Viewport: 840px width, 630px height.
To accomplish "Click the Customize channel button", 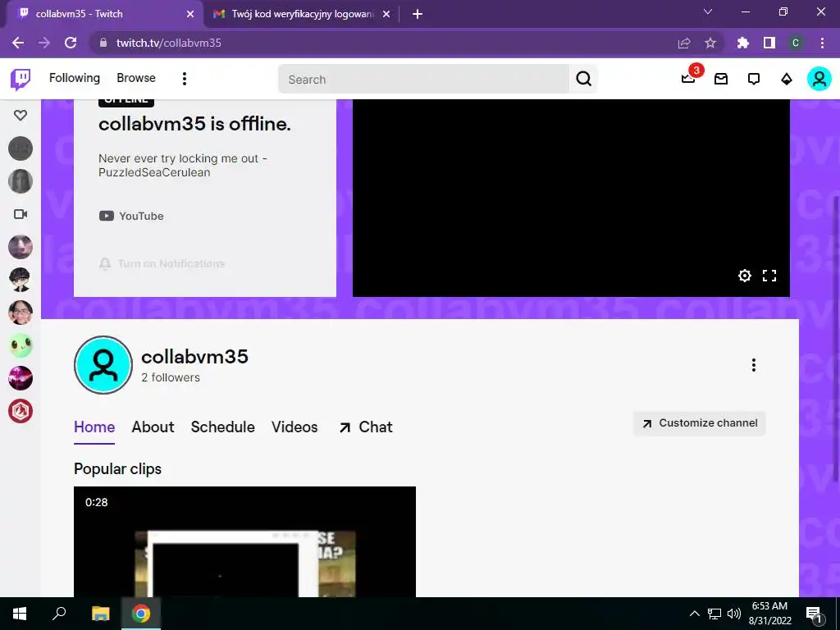I will [700, 423].
